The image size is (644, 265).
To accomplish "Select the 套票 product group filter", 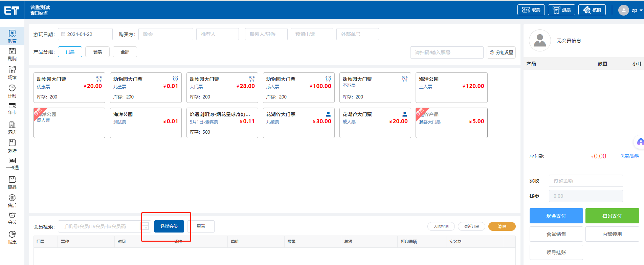I will (x=97, y=52).
